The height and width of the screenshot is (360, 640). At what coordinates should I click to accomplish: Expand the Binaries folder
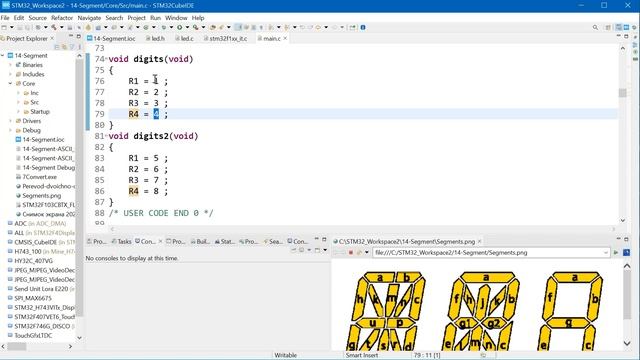click(10, 65)
